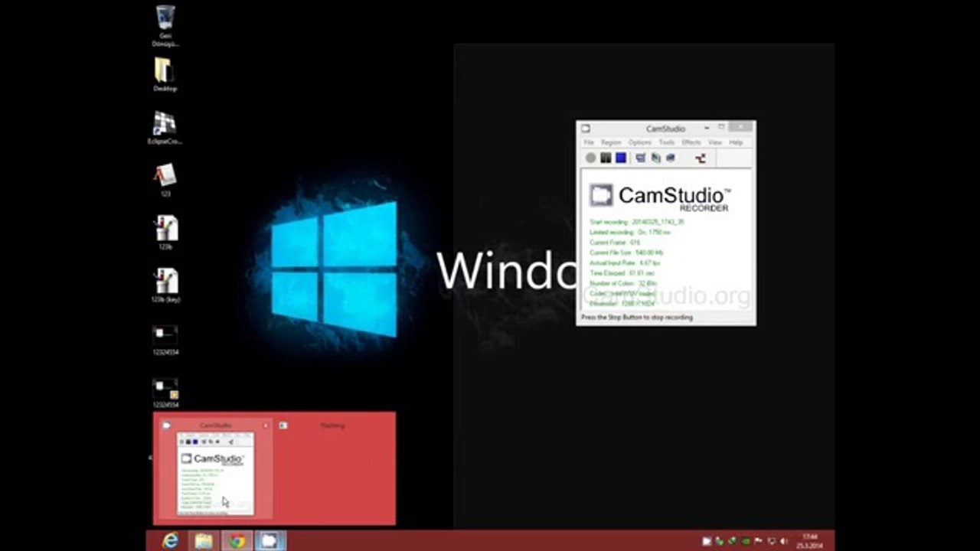The height and width of the screenshot is (551, 980).
Task: Open the Tools menu in CamStudio
Action: pyautogui.click(x=667, y=142)
